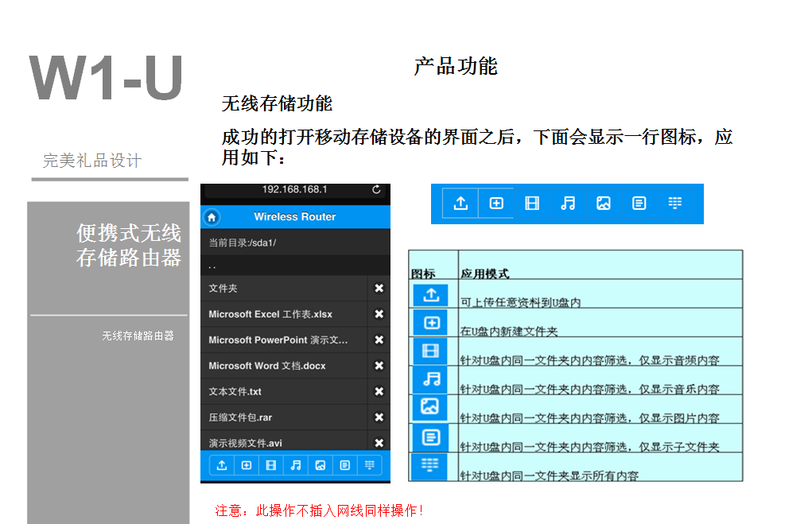This screenshot has width=812, height=524.
Task: Open Microsoft Word 文档.docx in the list
Action: click(x=284, y=366)
